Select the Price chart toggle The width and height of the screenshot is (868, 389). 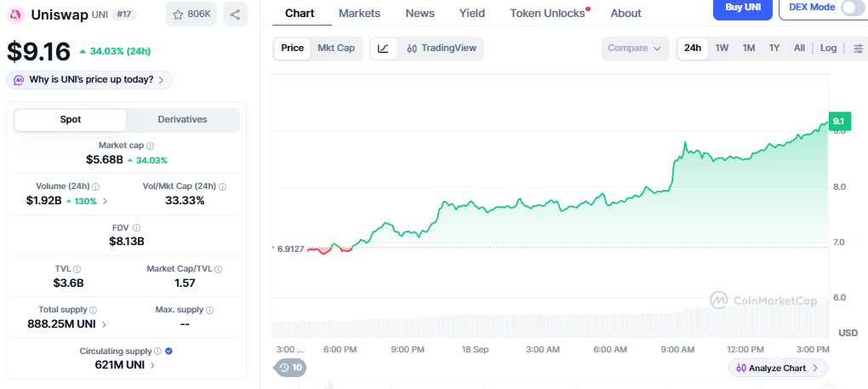pyautogui.click(x=292, y=49)
